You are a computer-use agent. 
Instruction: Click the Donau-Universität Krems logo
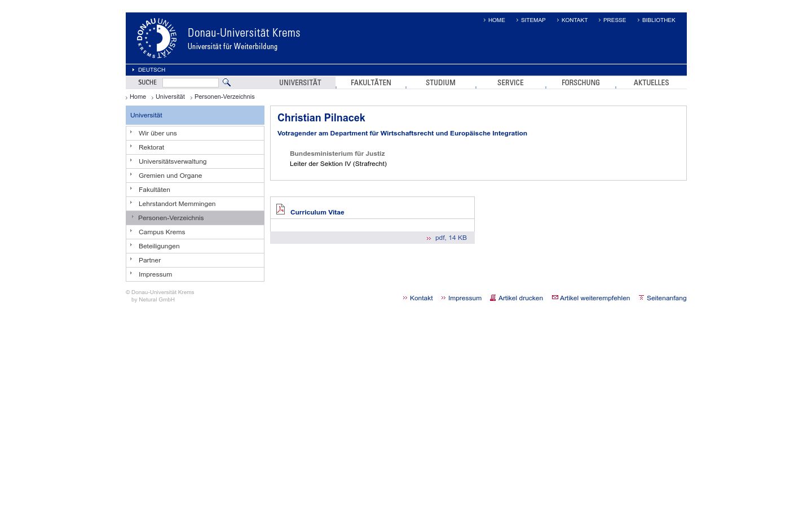coord(157,38)
